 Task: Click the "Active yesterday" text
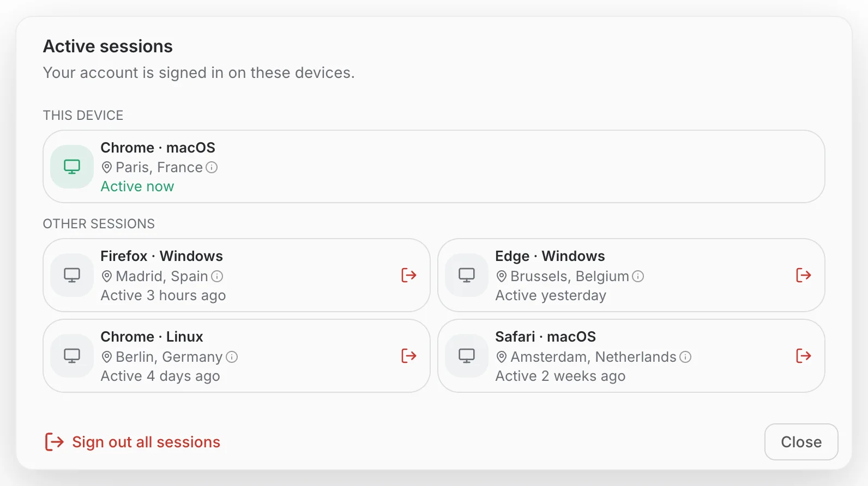coord(551,295)
